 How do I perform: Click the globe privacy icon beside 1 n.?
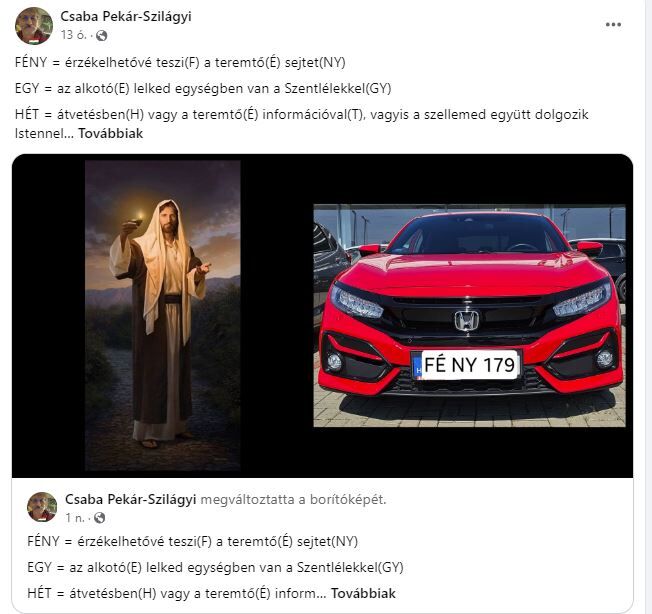99,518
